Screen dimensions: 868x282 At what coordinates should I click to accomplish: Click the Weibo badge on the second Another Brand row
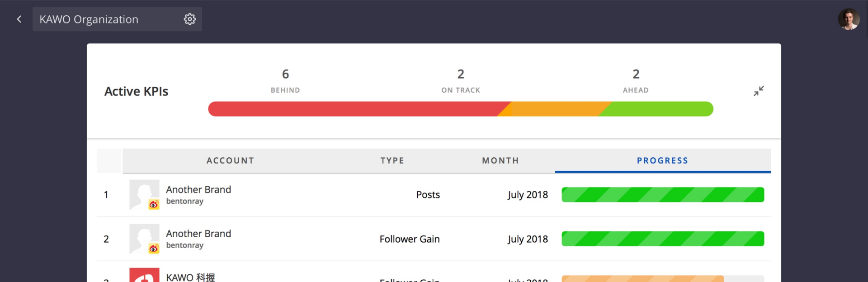pos(153,249)
